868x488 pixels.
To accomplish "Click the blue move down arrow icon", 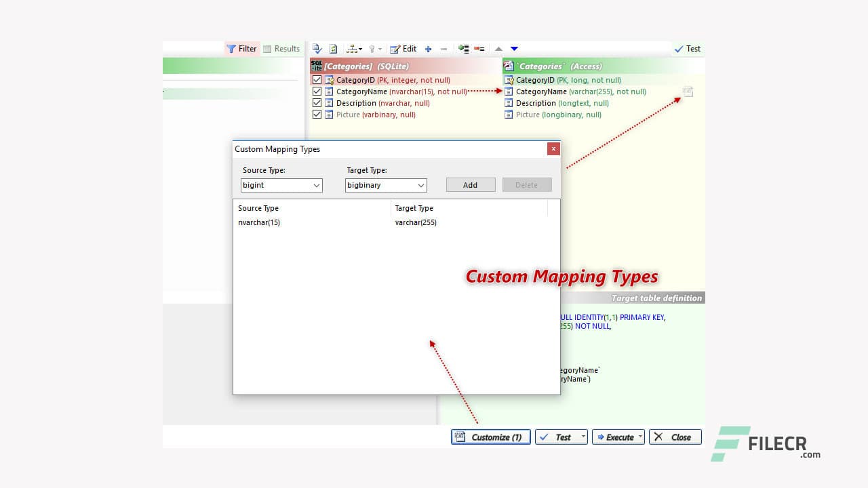I will (x=514, y=49).
